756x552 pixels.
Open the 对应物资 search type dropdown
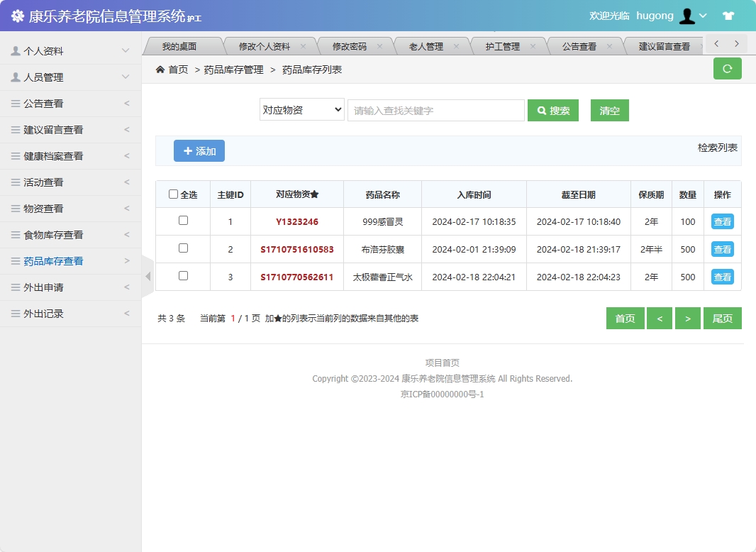coord(301,110)
